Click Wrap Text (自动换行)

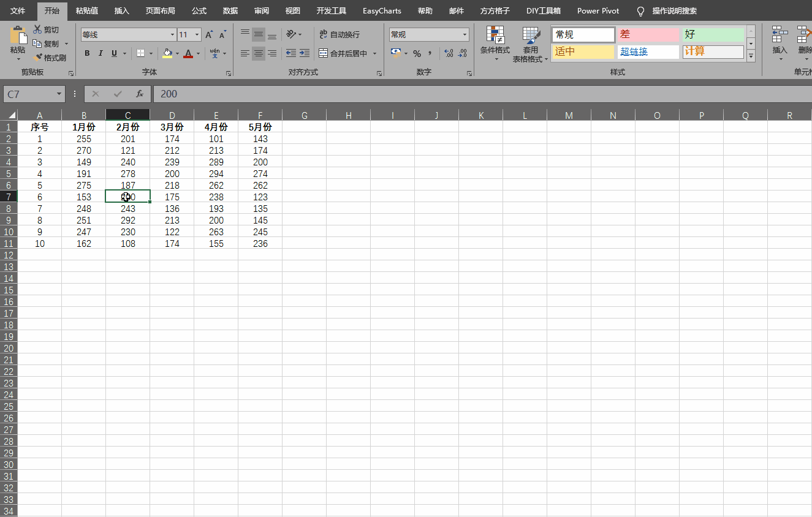340,34
